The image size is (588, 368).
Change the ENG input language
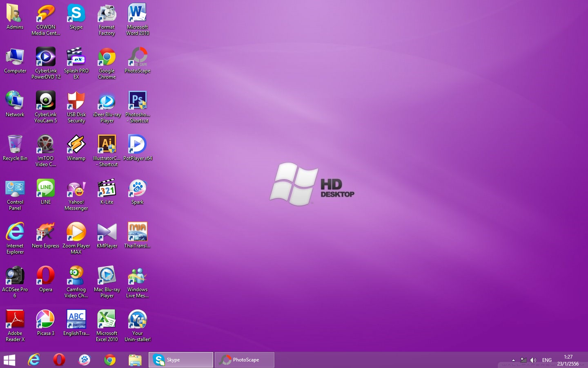547,360
